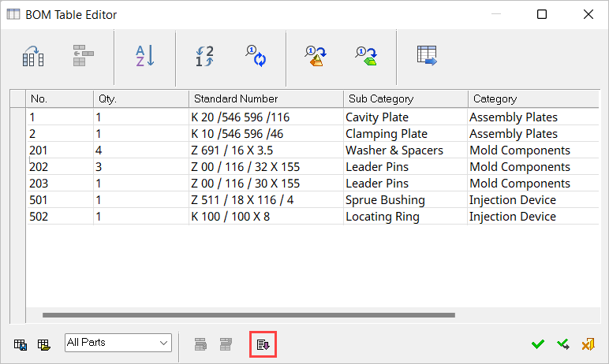The height and width of the screenshot is (364, 609).
Task: Select cell Z 00 / 116 / 30 X 155
Action: (x=266, y=184)
